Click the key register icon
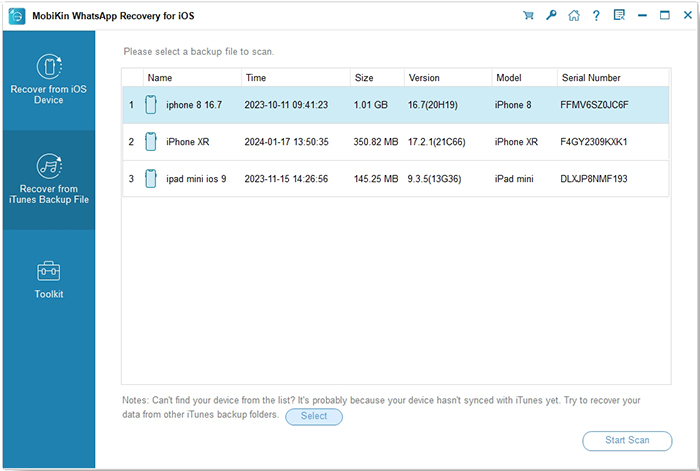The width and height of the screenshot is (700, 471). pos(551,15)
